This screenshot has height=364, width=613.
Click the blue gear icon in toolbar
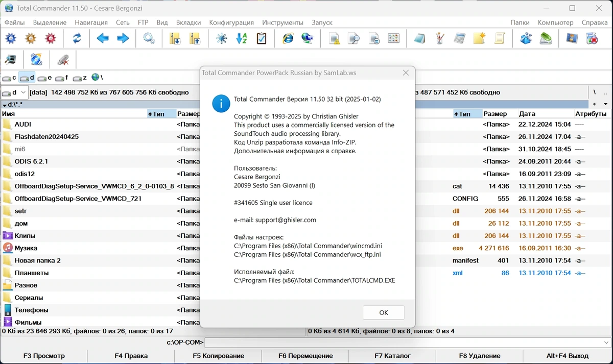(11, 38)
